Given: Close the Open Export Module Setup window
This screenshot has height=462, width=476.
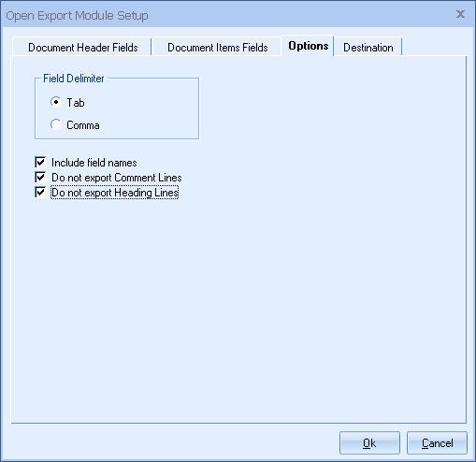Looking at the screenshot, I should coord(460,14).
